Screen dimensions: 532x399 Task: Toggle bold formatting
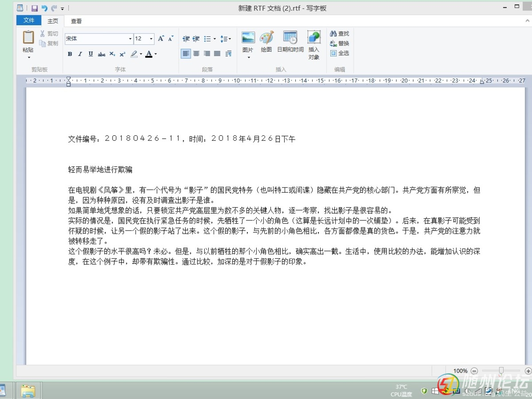point(70,54)
